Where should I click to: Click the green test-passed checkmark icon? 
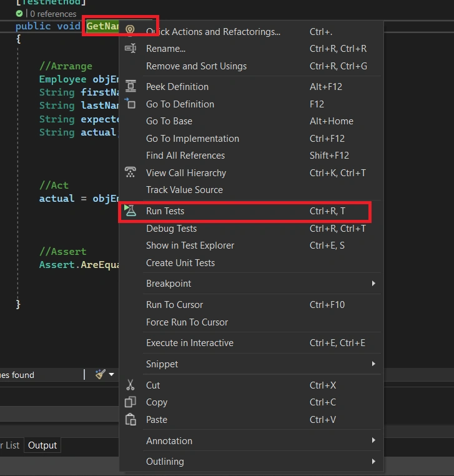click(19, 14)
